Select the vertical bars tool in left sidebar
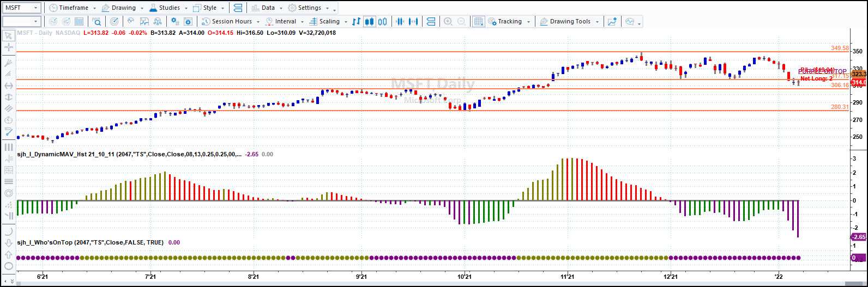Screen dimensions: 868x287 click(8, 147)
